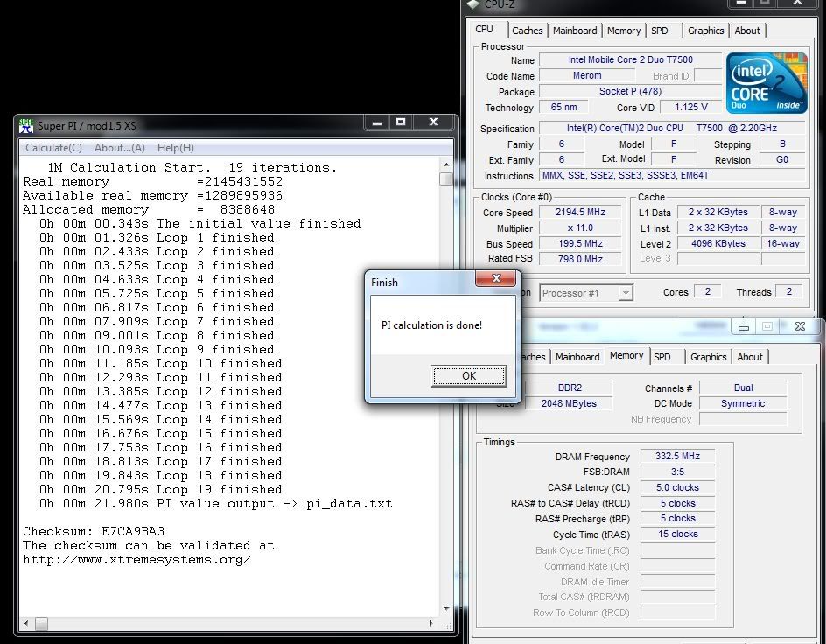This screenshot has height=644, width=826.
Task: Select the Memory tab in the lower CPU-Z window
Action: coord(626,356)
